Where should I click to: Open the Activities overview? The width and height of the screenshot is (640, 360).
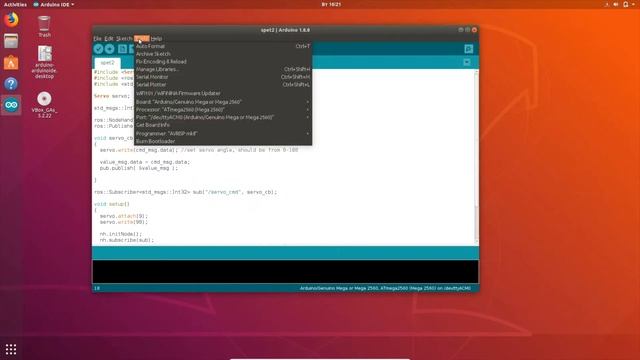[x=15, y=4]
